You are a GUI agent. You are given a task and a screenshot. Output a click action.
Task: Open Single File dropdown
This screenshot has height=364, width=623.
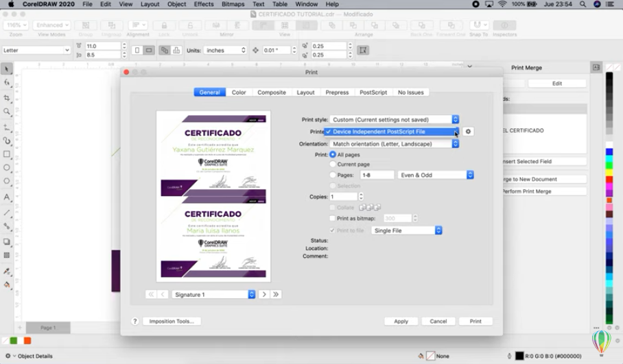click(406, 230)
